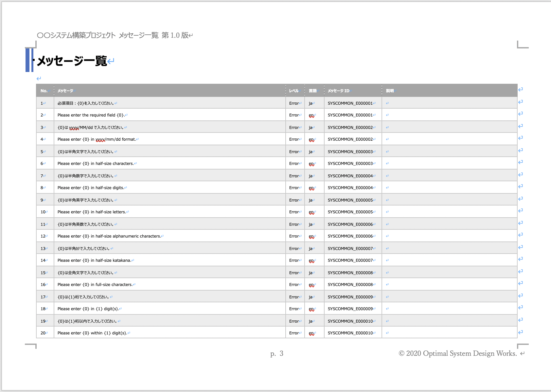
Task: Select the message '{0}は半角英字で入力してください。'
Action: (x=86, y=200)
